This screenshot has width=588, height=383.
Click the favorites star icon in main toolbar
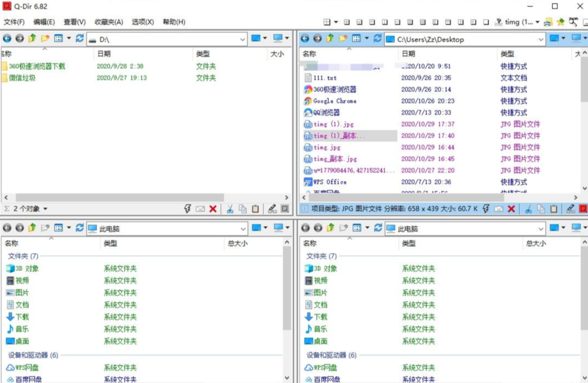(x=560, y=22)
